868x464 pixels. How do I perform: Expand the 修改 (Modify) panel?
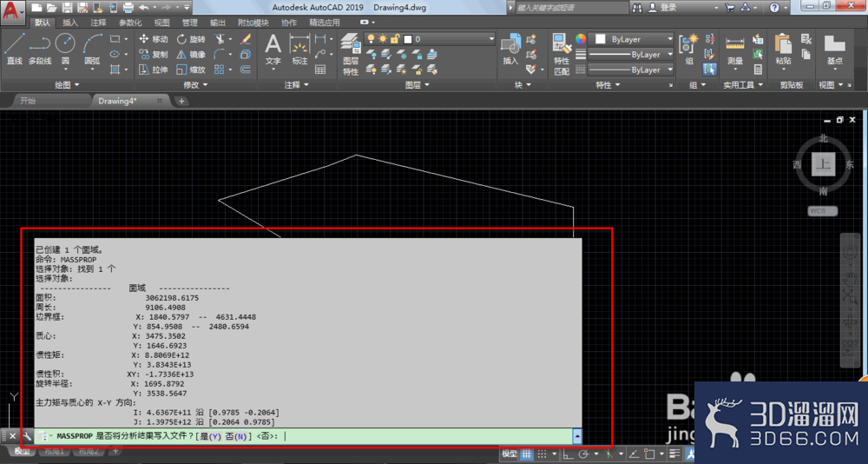pyautogui.click(x=194, y=85)
